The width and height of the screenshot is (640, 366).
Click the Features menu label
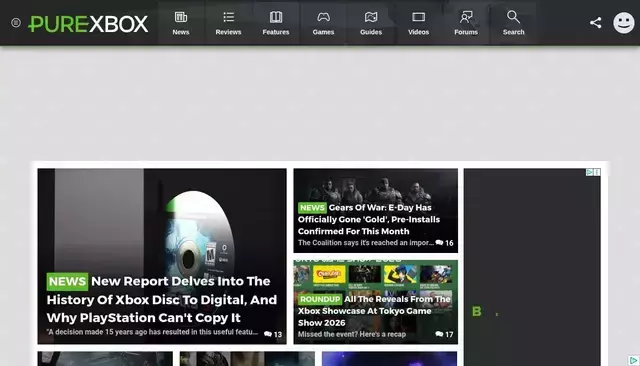tap(276, 32)
